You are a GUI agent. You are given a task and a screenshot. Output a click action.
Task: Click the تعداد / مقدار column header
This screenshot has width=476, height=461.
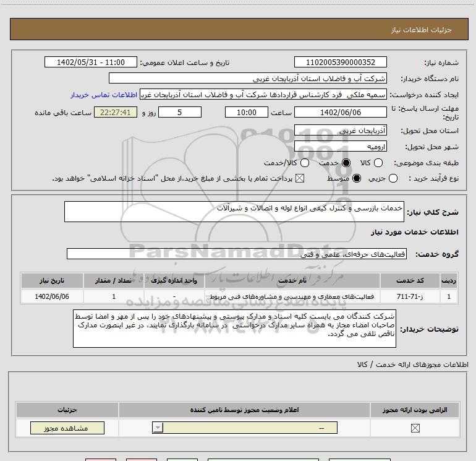point(114,281)
